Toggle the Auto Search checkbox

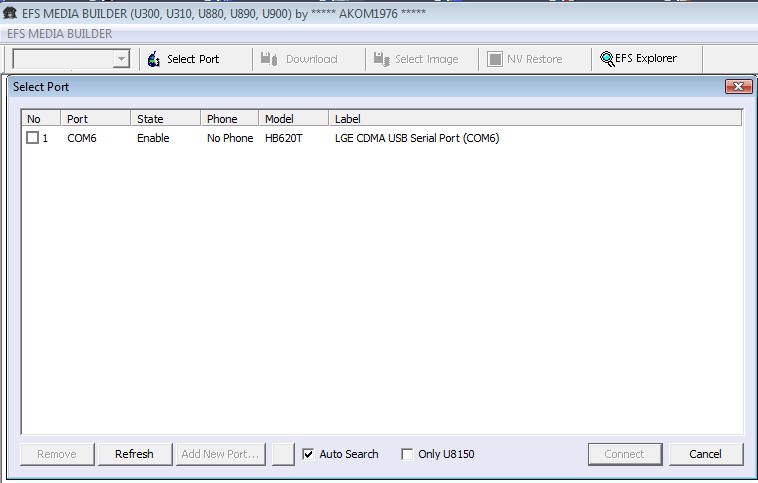[308, 454]
